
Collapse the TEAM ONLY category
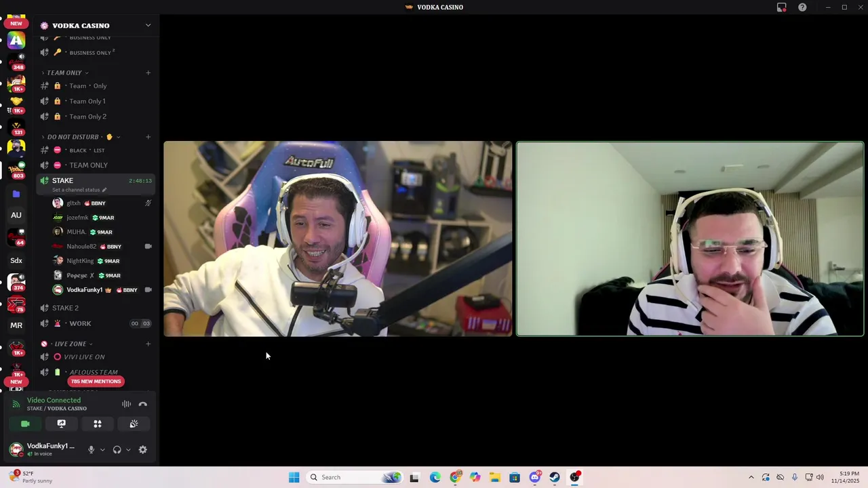coord(64,73)
